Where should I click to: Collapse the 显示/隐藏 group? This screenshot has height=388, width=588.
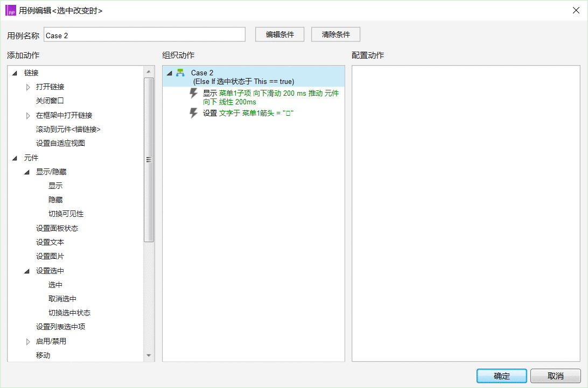(27, 172)
